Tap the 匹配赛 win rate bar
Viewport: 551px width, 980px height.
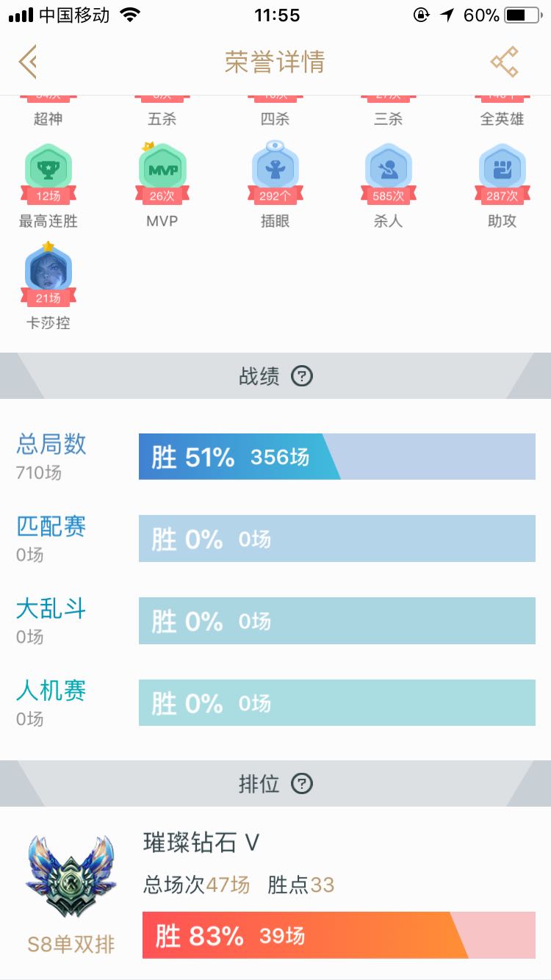click(336, 539)
